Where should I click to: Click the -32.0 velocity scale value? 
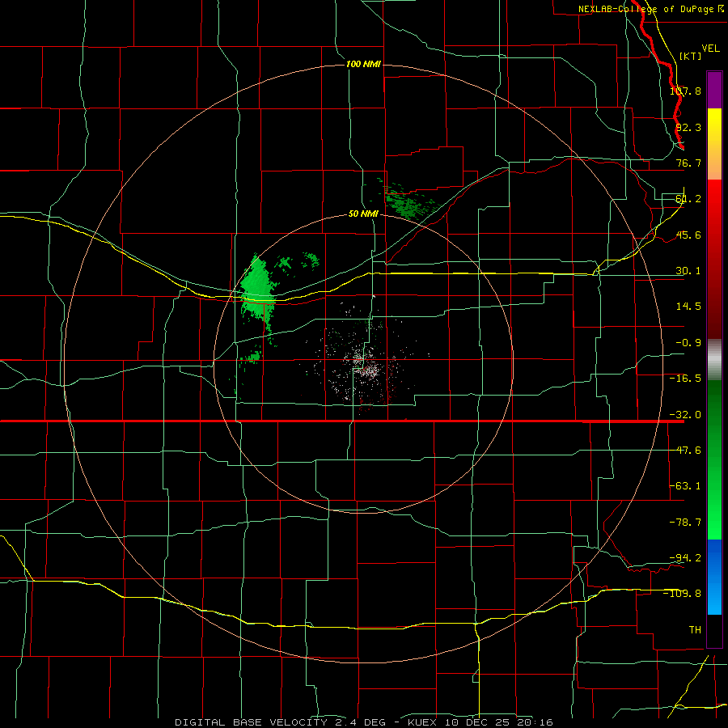(x=685, y=415)
